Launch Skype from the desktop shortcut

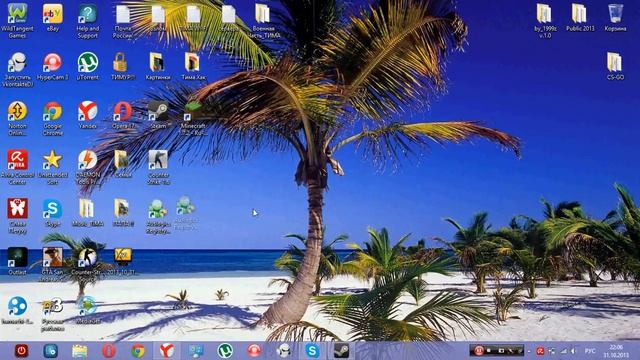tap(53, 213)
